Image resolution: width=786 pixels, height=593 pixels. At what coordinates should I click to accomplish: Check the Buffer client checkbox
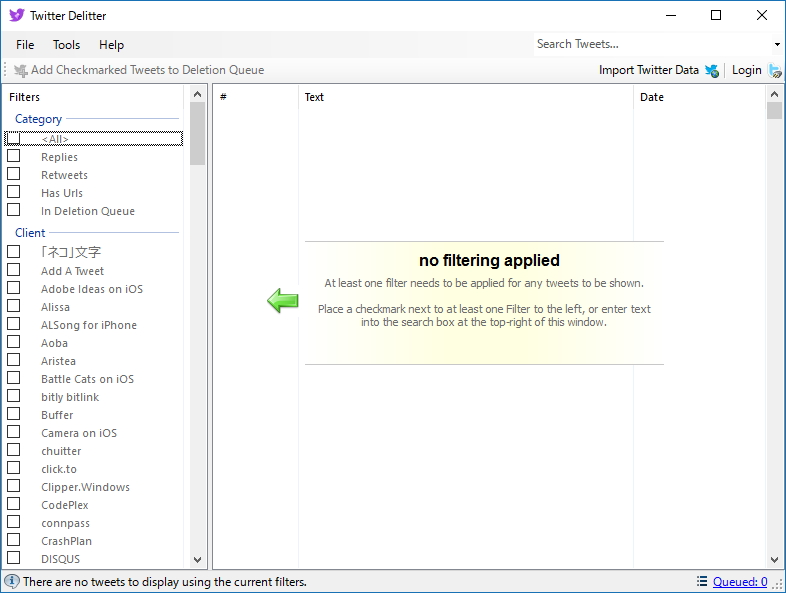[14, 414]
